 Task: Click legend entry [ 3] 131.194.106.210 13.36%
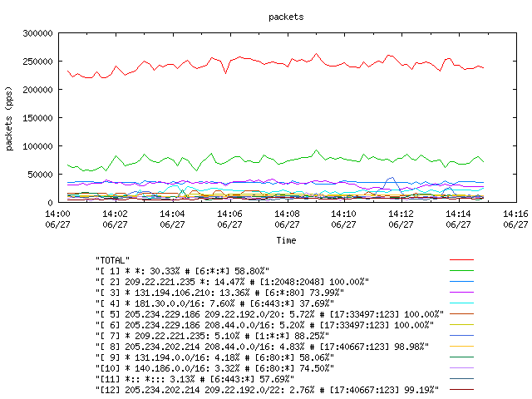click(219, 293)
